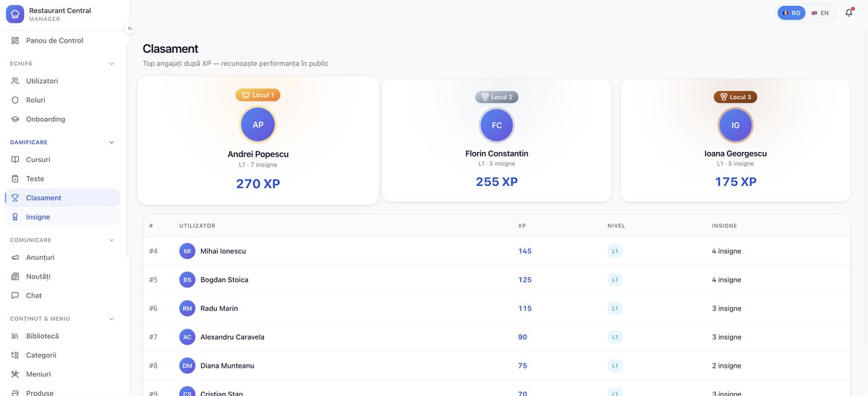Click the AC avatar of Alexandru Caravela

187,337
